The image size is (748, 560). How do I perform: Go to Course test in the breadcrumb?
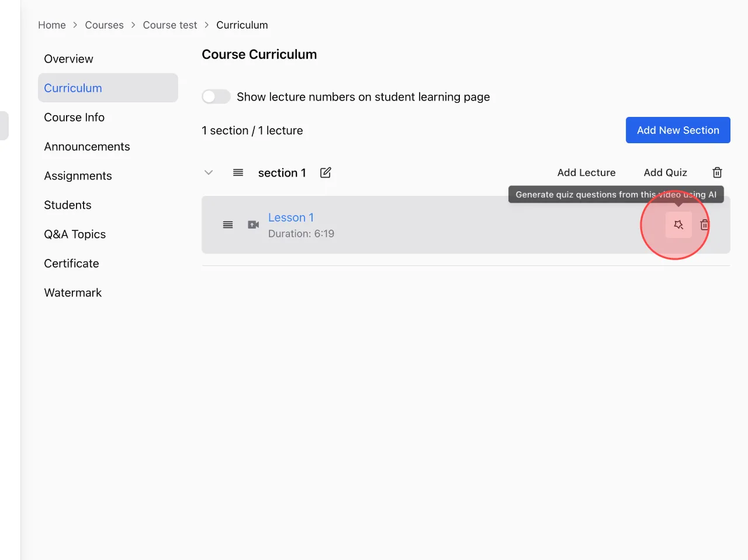coord(170,25)
